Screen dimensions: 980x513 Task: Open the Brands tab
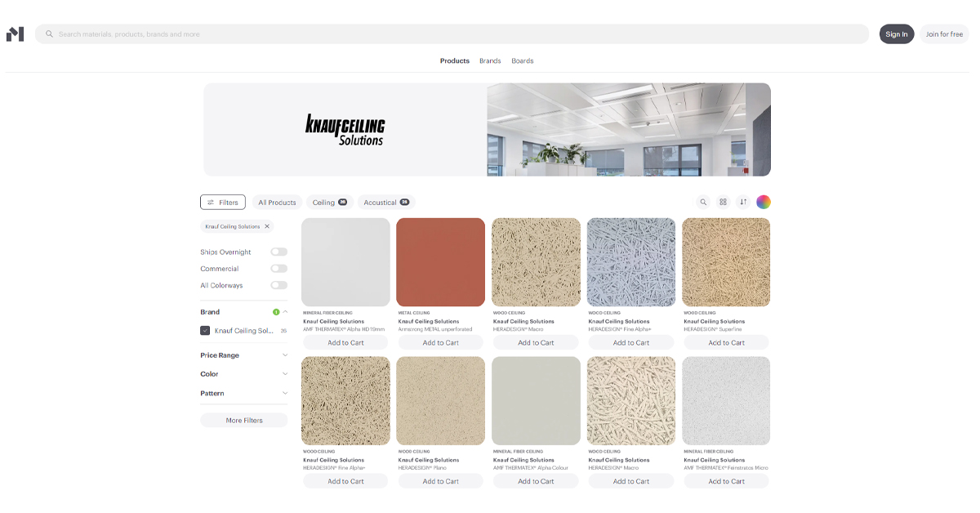click(x=490, y=60)
